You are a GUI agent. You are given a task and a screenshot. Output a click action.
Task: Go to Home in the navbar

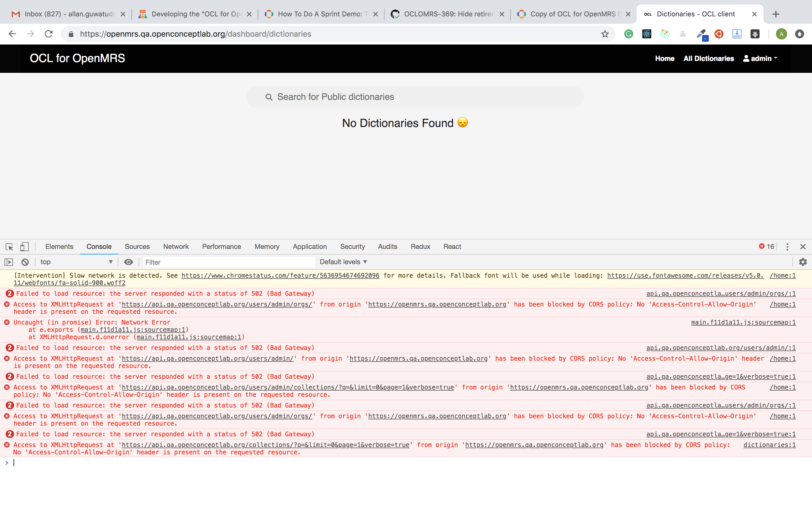click(665, 58)
